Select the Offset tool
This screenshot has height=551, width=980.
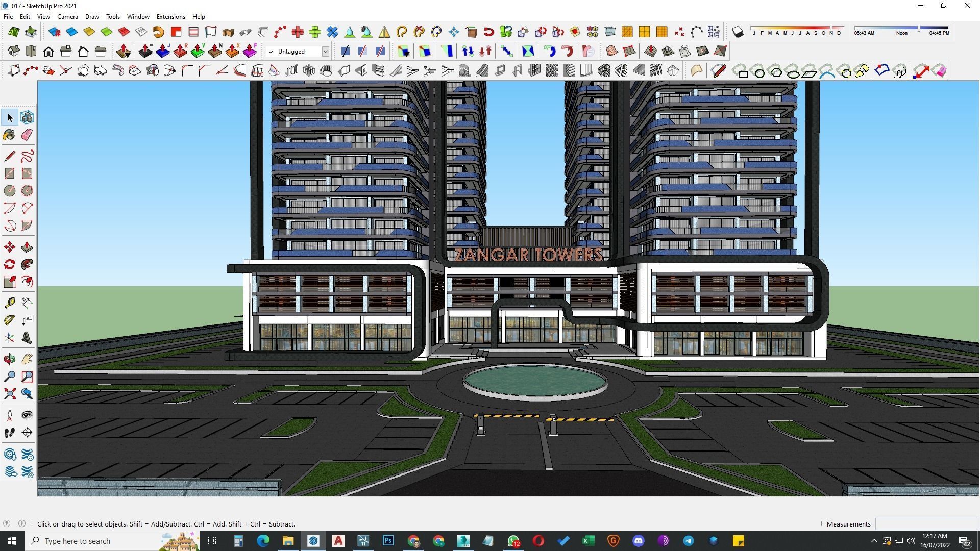(27, 282)
